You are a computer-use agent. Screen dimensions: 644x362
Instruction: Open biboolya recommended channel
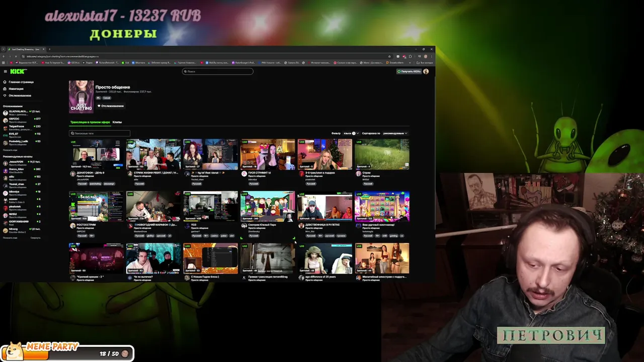(22, 193)
